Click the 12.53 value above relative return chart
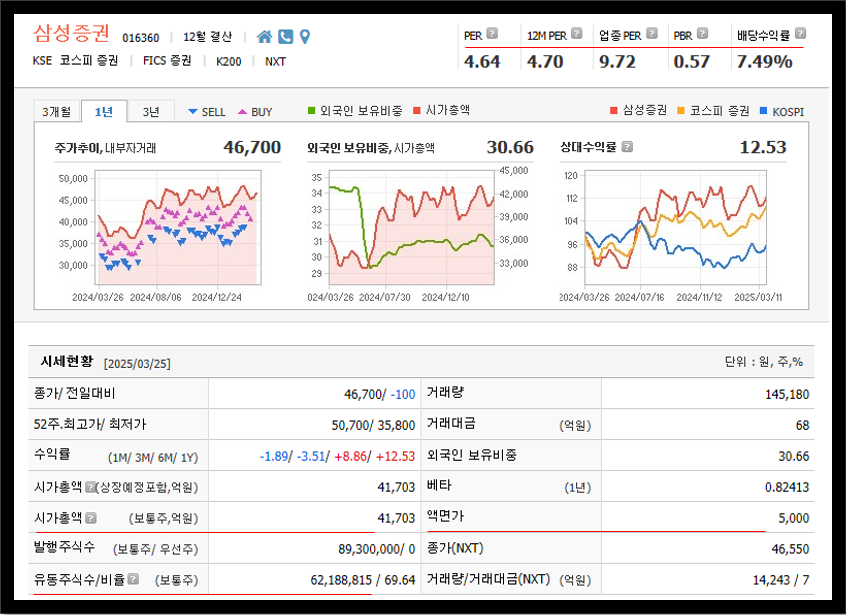This screenshot has width=846, height=615. pyautogui.click(x=763, y=147)
